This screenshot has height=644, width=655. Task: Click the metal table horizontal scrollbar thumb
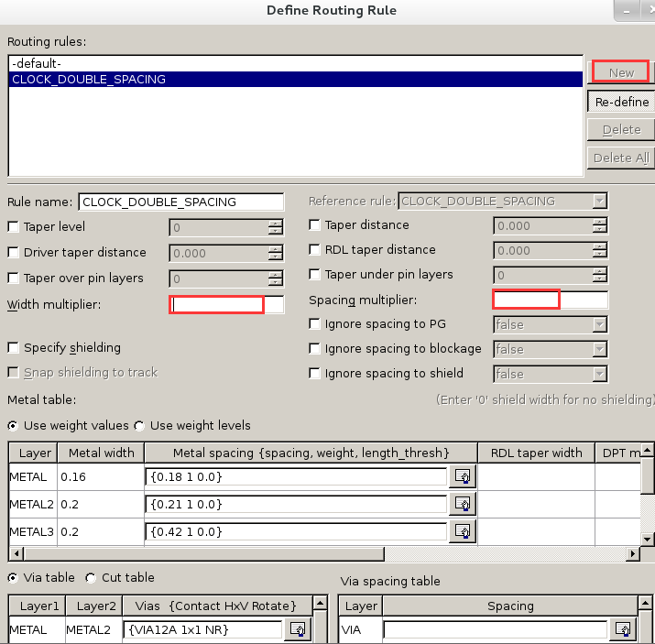pos(204,554)
